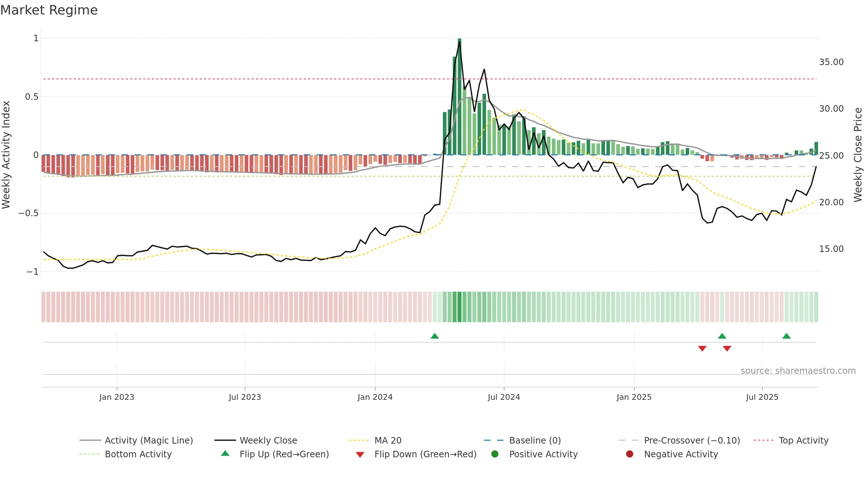Toggle the Baseline (0) legend entry
This screenshot has height=488, width=868.
coord(522,440)
